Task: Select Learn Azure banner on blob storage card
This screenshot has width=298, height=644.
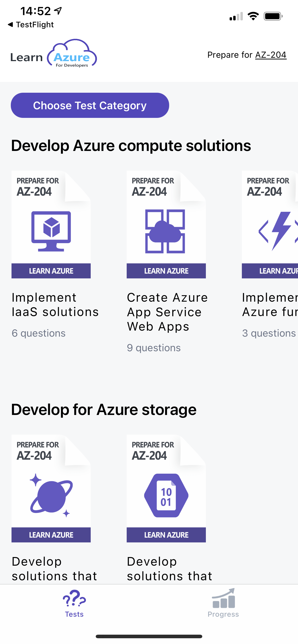Action: click(166, 535)
